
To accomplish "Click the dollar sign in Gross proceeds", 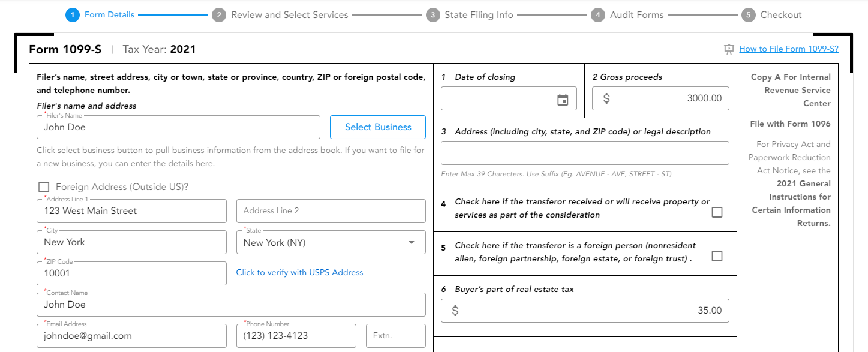I will [606, 98].
